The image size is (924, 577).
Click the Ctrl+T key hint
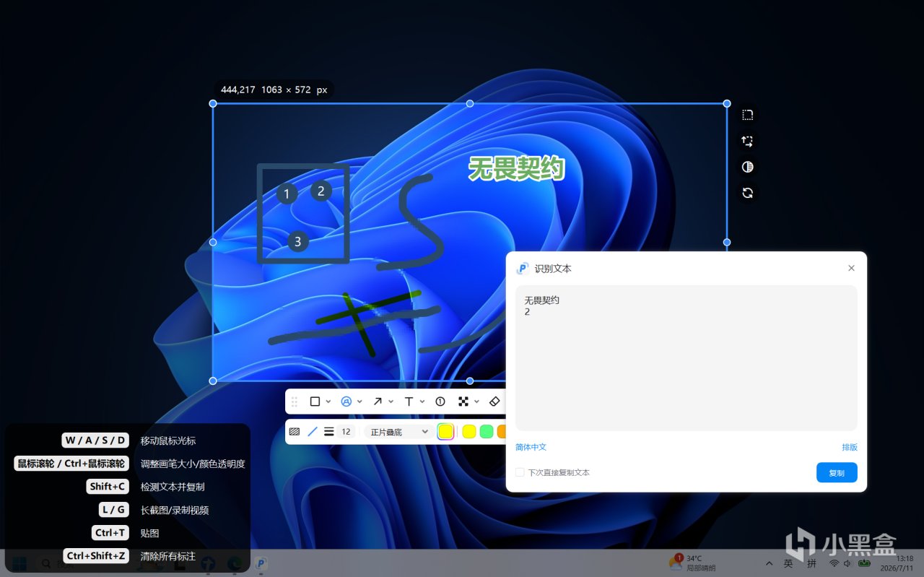click(x=110, y=533)
